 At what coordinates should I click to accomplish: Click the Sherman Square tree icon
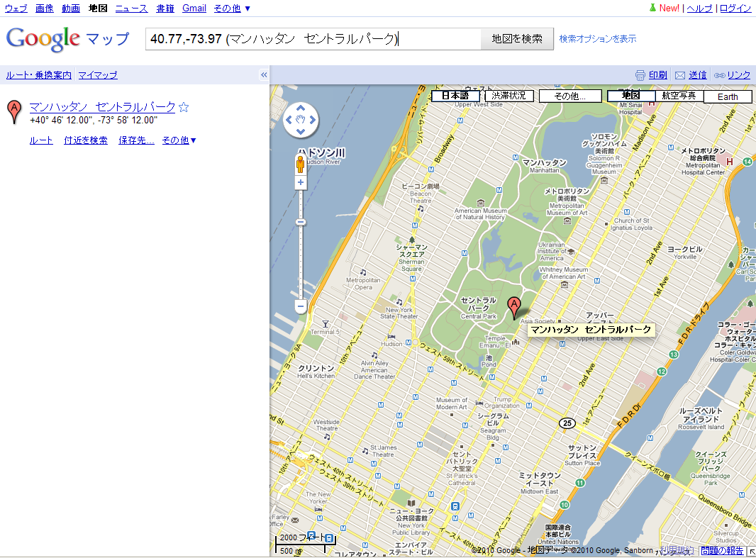click(411, 240)
